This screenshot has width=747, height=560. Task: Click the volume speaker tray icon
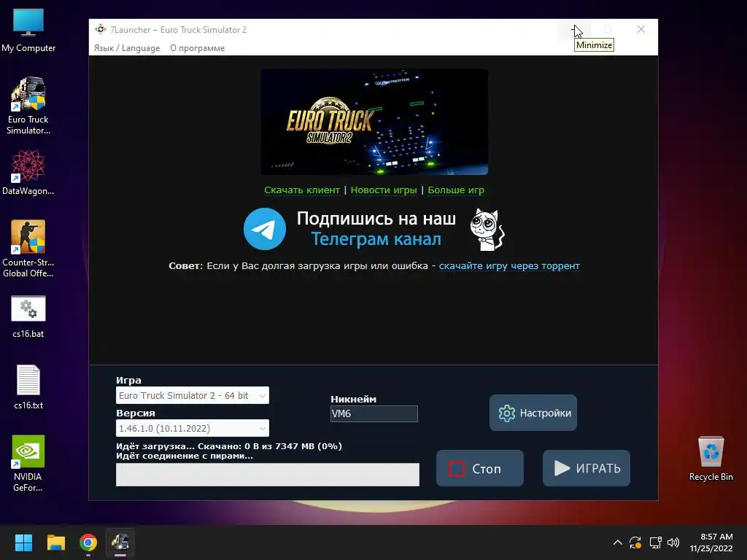coord(673,542)
